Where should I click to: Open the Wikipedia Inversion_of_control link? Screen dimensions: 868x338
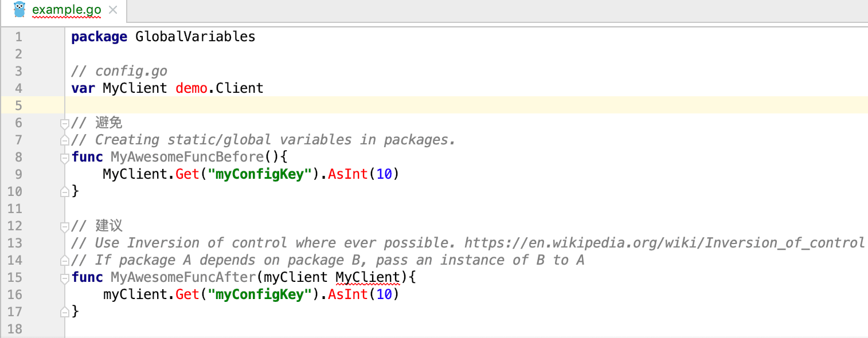[x=664, y=243]
